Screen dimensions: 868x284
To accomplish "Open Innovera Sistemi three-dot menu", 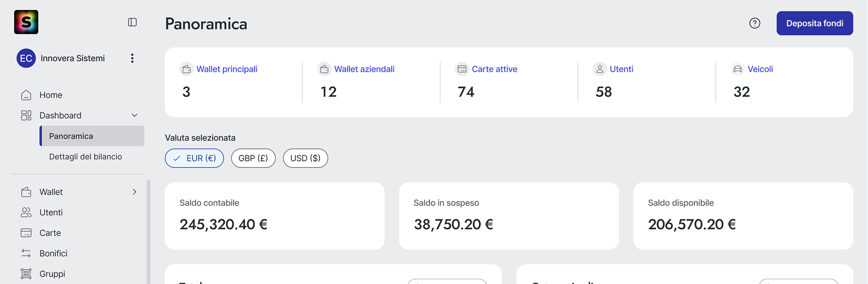I will (x=132, y=58).
